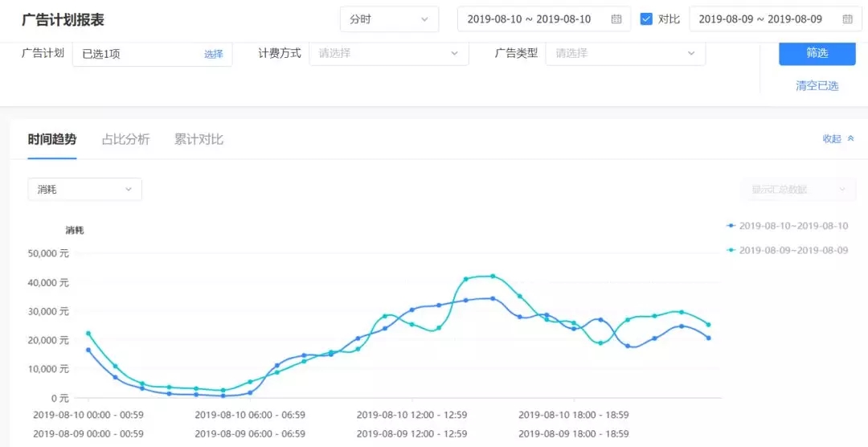Click the blue line's first data point at 00:00
The width and height of the screenshot is (868, 447).
[88, 350]
